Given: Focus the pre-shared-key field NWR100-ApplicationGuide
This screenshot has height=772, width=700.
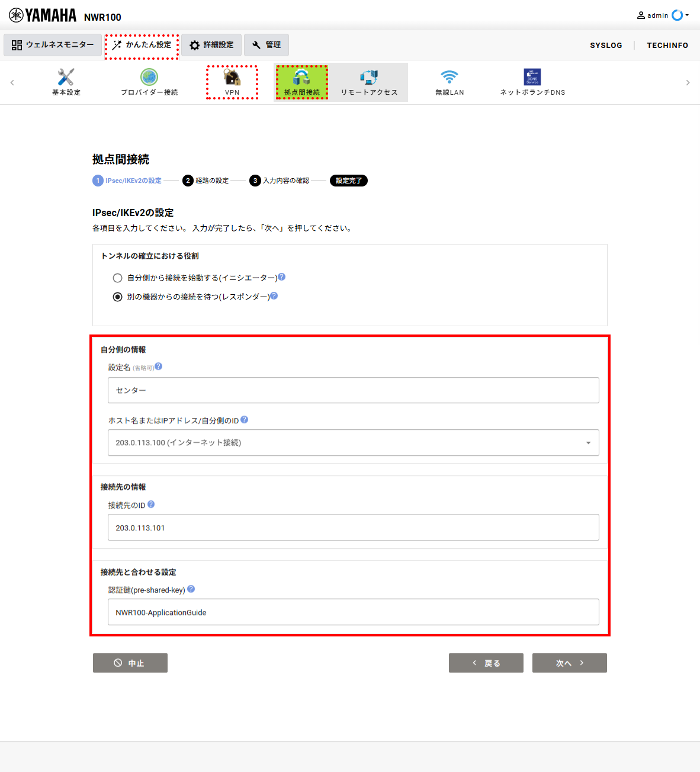Looking at the screenshot, I should [x=354, y=612].
